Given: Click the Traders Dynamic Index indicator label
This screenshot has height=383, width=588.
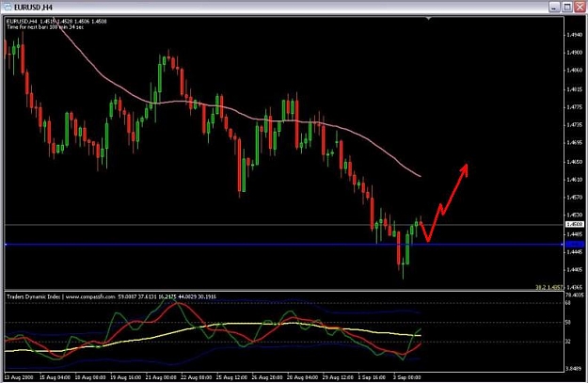Looking at the screenshot, I should 111,296.
